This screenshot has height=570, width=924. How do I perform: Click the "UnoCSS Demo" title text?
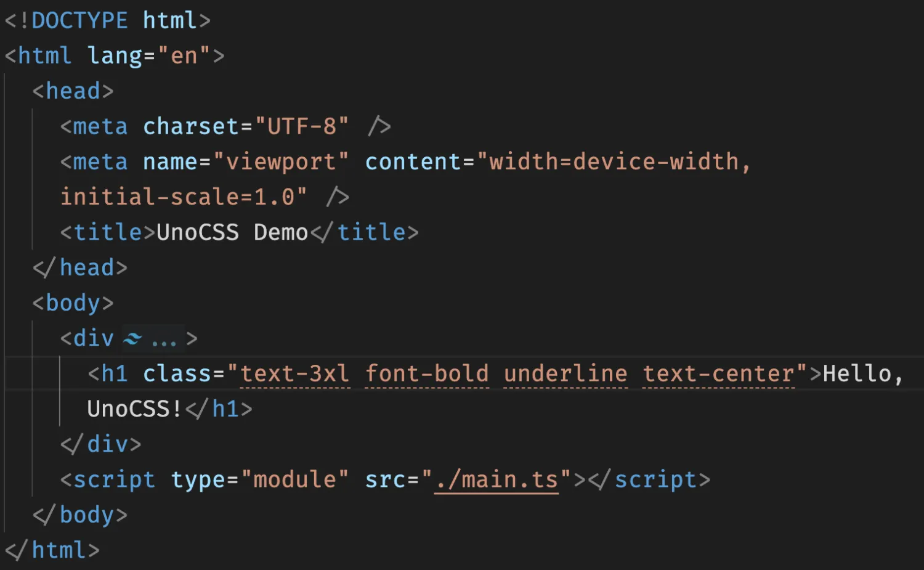click(232, 232)
